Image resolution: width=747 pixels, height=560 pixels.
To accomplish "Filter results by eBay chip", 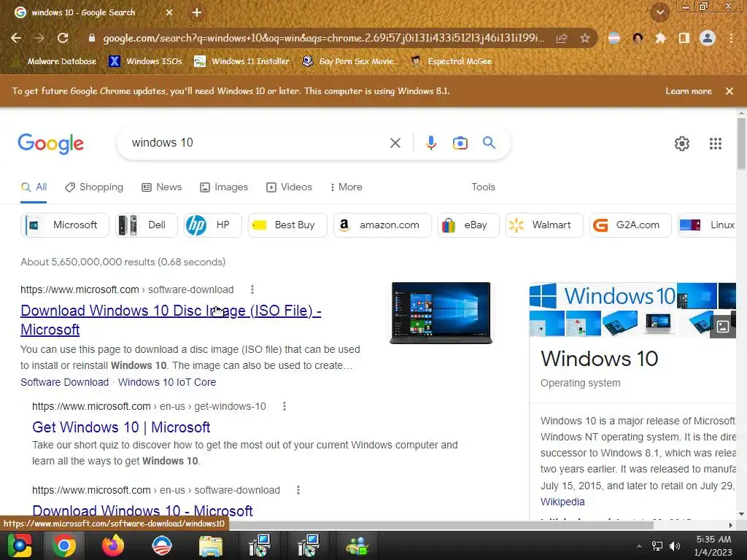I will tap(468, 225).
